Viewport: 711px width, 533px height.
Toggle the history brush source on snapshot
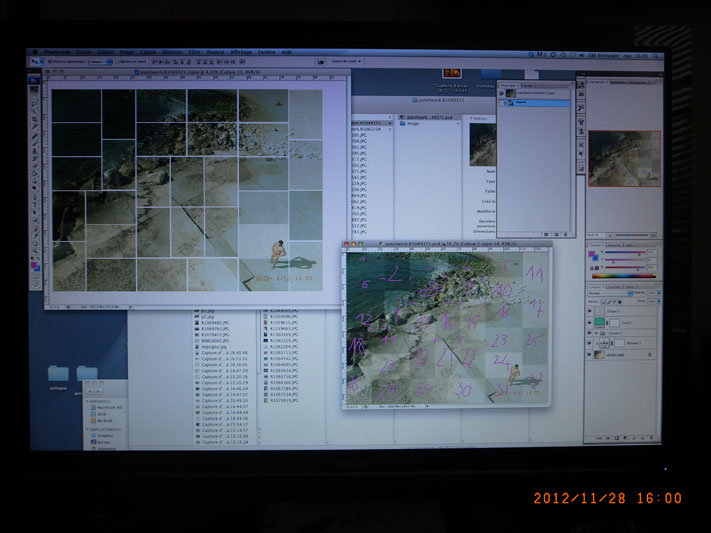[x=502, y=93]
